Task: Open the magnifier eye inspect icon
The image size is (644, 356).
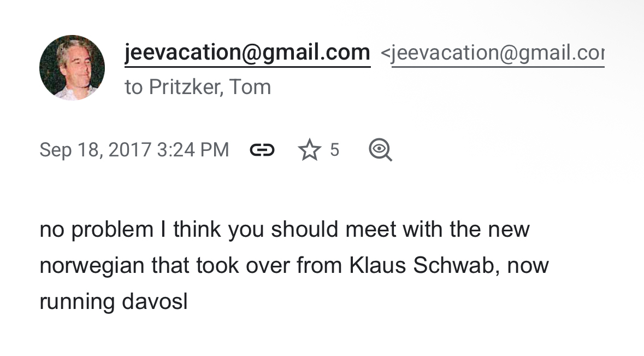Action: 380,150
